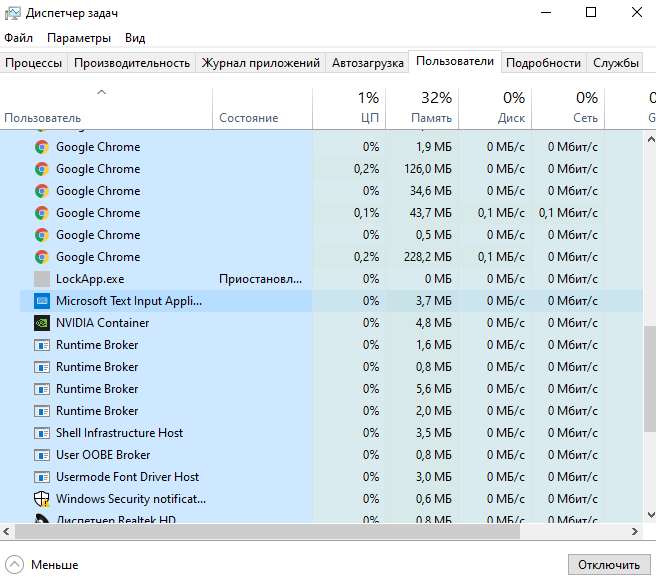Click the horizontal scrollbar left arrow
656x583 pixels.
click(6, 532)
